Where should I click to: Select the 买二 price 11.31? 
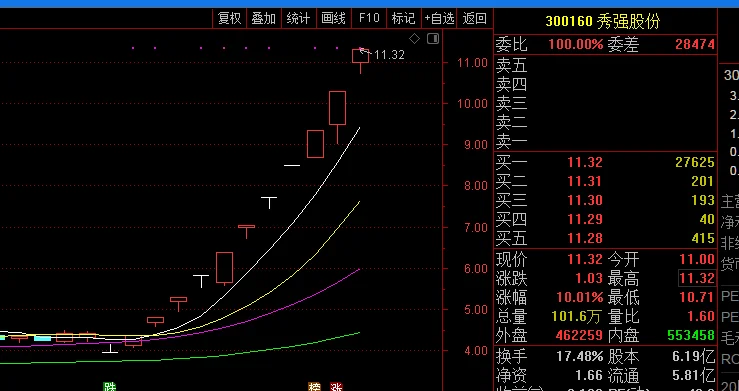tap(585, 181)
